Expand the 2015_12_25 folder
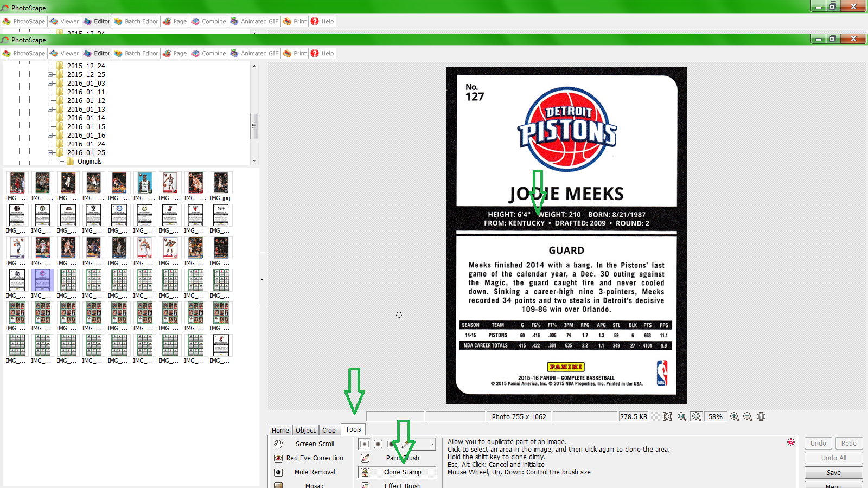The height and width of the screenshot is (488, 868). click(x=50, y=74)
